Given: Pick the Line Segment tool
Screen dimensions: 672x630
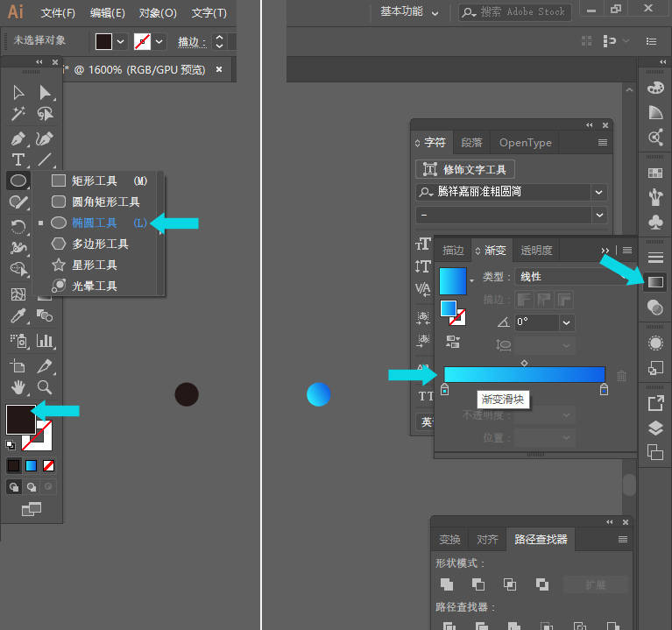Looking at the screenshot, I should (45, 159).
